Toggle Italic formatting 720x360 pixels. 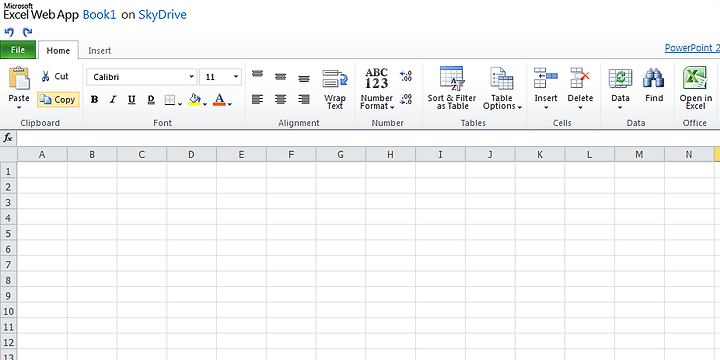tap(113, 100)
